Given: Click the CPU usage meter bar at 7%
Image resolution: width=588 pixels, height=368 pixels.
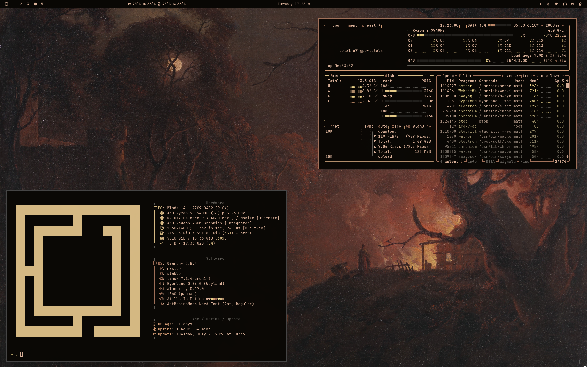Looking at the screenshot, I should click(466, 36).
